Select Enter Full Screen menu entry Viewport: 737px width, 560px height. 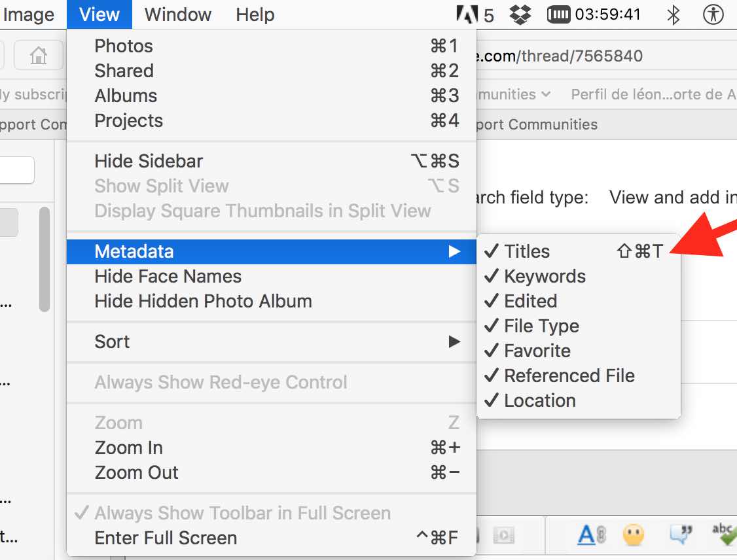coord(166,538)
